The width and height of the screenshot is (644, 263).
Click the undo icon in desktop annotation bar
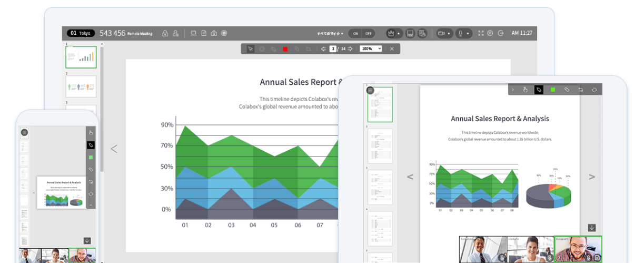click(309, 49)
